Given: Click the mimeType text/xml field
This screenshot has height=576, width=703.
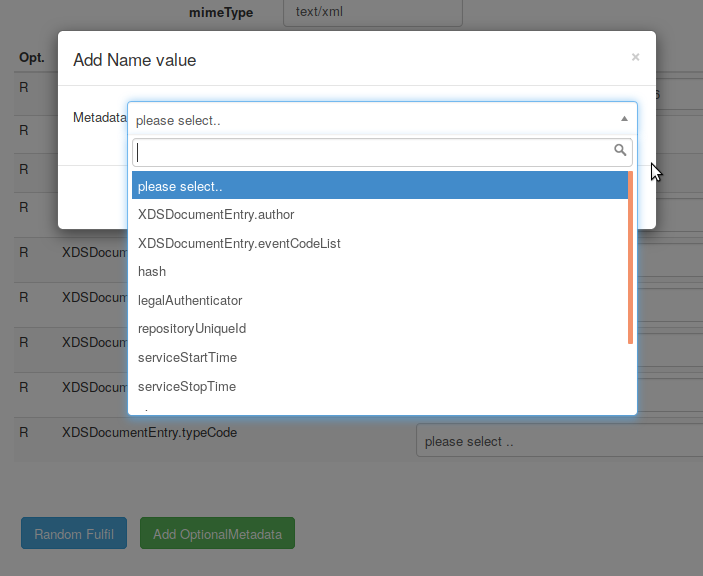Looking at the screenshot, I should (372, 13).
